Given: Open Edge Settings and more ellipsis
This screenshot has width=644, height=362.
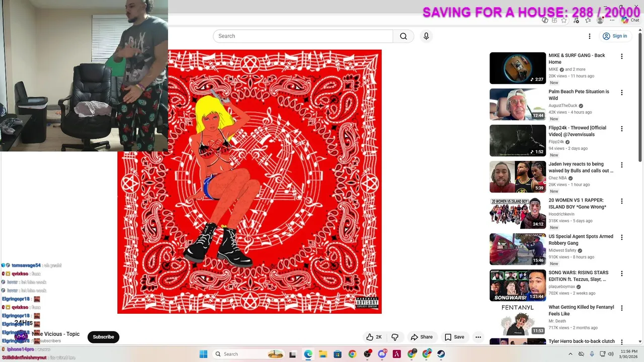Looking at the screenshot, I should (611, 20).
